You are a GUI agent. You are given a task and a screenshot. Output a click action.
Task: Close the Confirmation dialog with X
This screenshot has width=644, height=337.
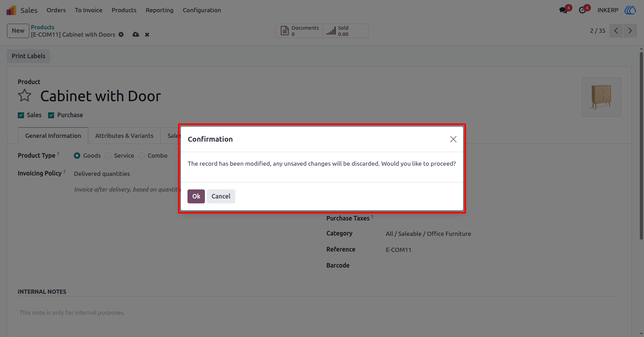coord(453,139)
